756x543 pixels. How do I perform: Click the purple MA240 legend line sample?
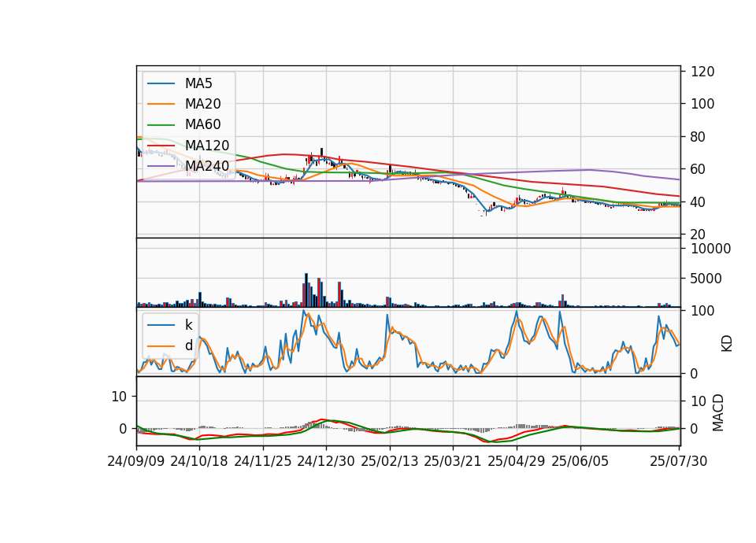pos(161,166)
